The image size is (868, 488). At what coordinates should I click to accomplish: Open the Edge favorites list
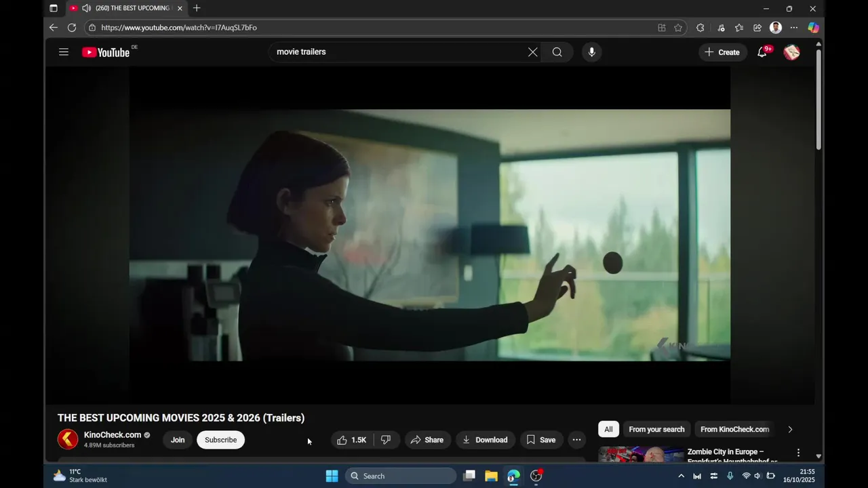739,28
